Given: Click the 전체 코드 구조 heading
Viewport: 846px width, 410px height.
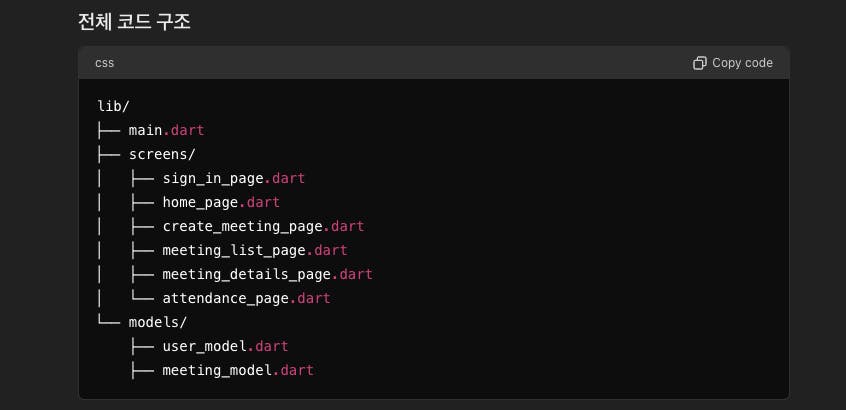Looking at the screenshot, I should coord(134,20).
